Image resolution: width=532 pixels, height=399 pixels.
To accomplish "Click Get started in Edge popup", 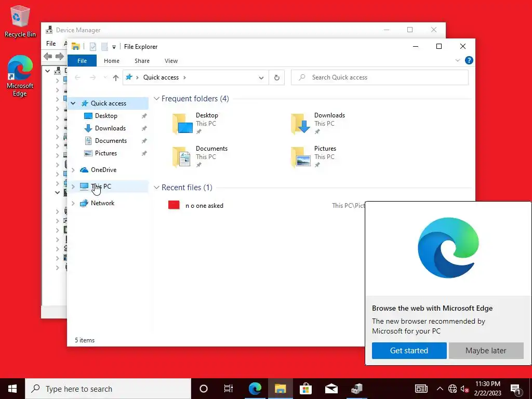I will click(x=409, y=351).
